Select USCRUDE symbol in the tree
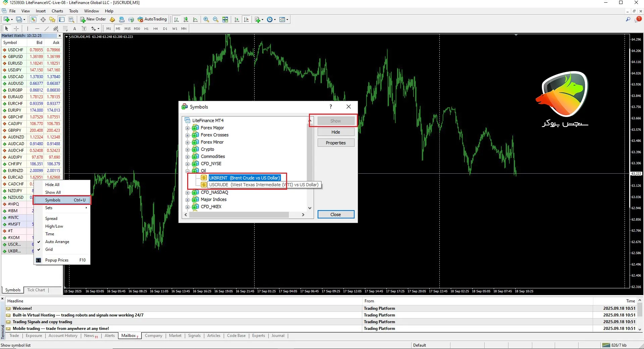Viewport: 644px width, 349px height. tap(218, 185)
